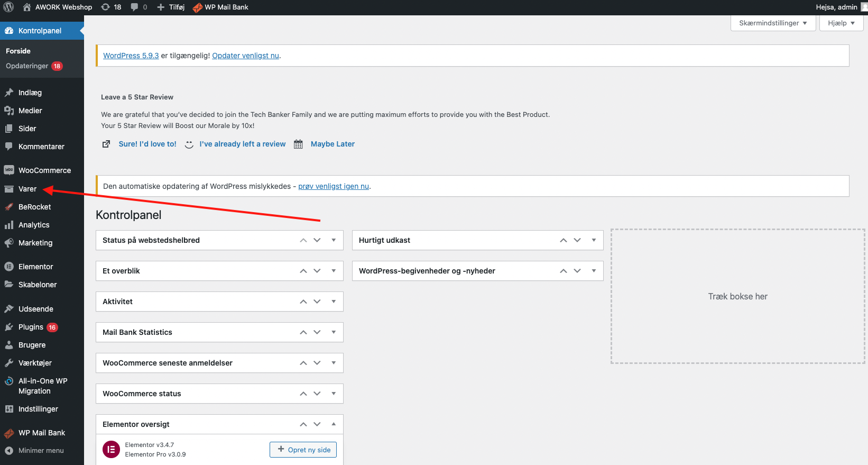Image resolution: width=868 pixels, height=465 pixels.
Task: Open the WooCommerce menu item
Action: point(42,170)
